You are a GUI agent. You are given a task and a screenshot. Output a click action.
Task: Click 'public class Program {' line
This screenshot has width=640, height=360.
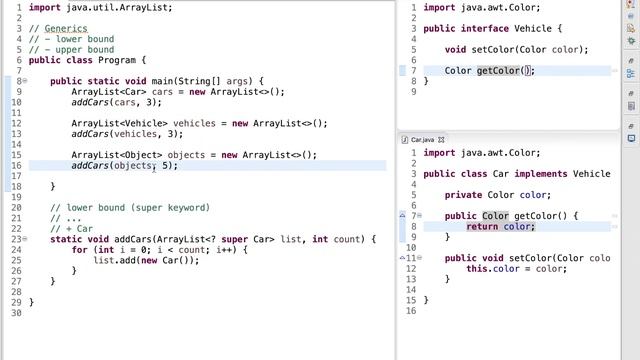pyautogui.click(x=87, y=60)
